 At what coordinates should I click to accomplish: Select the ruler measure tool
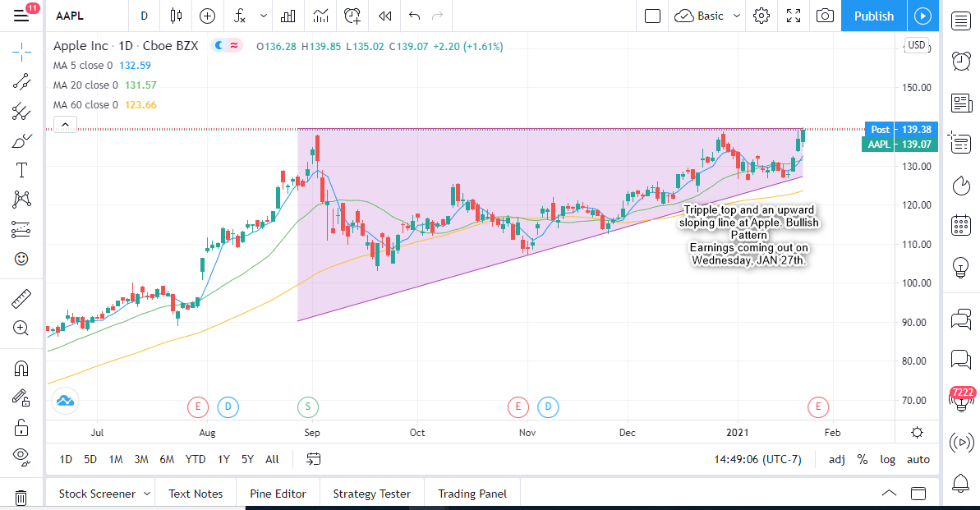21,299
